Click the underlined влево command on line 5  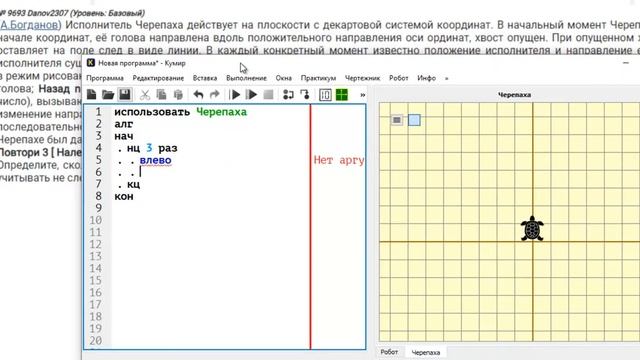click(156, 160)
